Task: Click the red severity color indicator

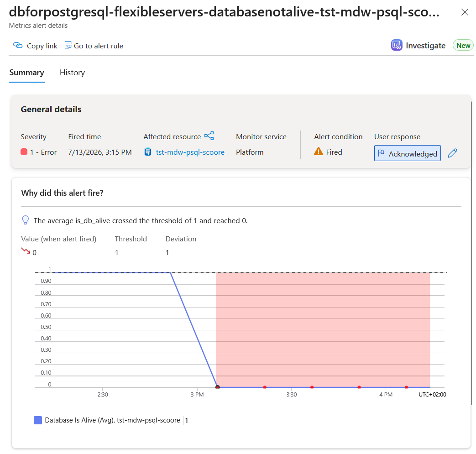Action: [x=24, y=152]
